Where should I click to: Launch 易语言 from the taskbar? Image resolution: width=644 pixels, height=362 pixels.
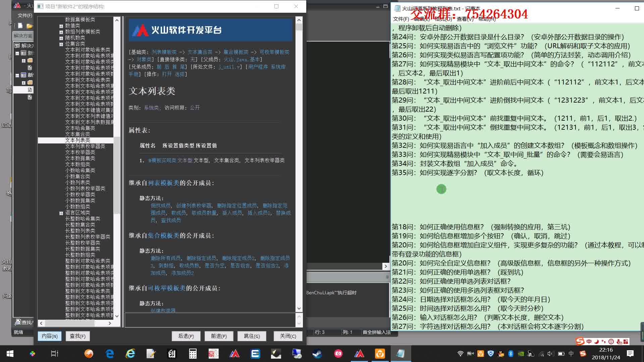point(214,354)
